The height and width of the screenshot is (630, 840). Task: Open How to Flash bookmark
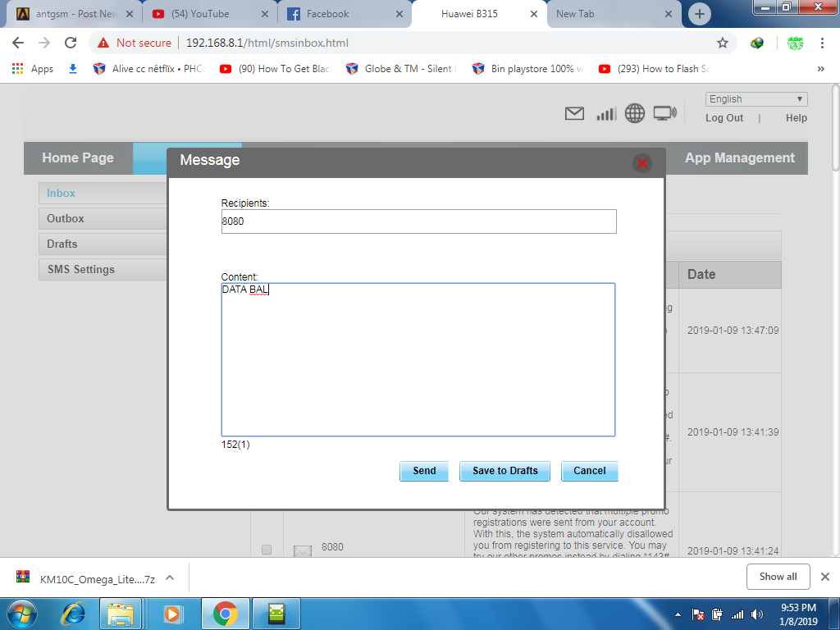pyautogui.click(x=655, y=69)
